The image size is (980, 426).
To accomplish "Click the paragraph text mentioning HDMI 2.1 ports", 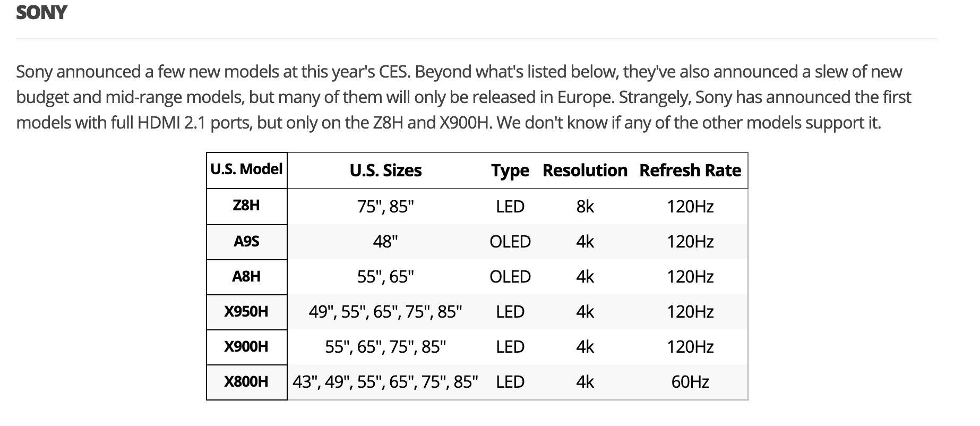I will click(463, 97).
